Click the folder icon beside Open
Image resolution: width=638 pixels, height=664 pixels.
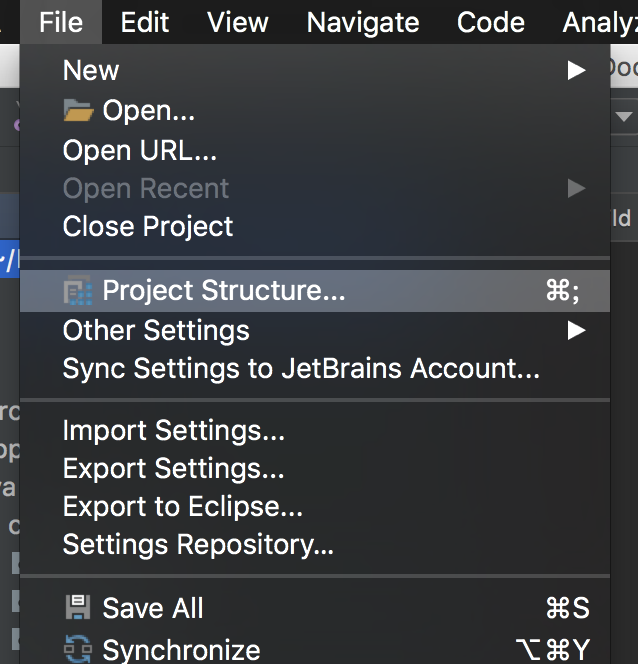78,111
